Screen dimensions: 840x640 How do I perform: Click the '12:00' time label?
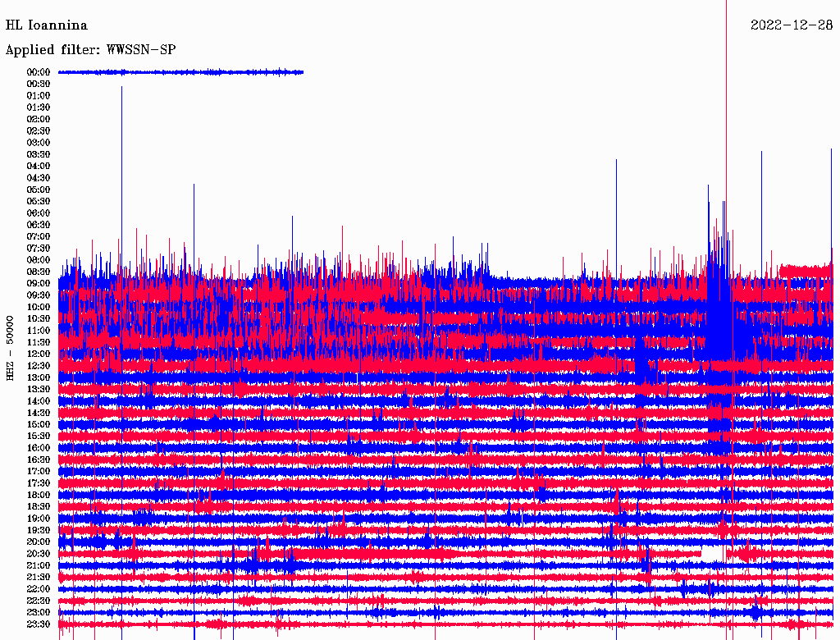pos(39,354)
